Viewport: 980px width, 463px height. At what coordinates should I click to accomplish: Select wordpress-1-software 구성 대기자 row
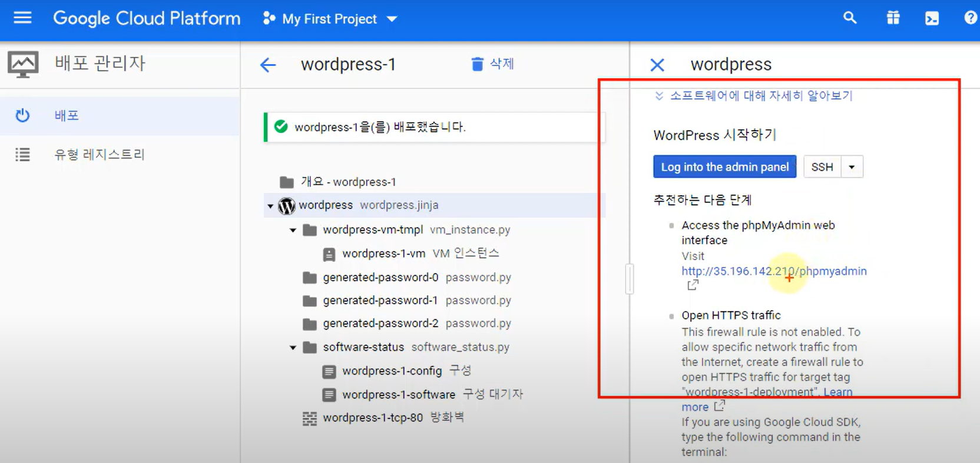(435, 394)
